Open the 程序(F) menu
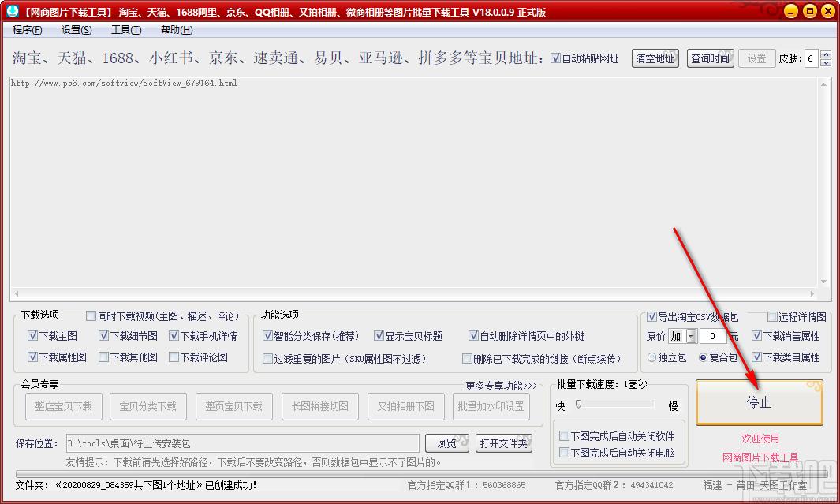 tap(28, 30)
